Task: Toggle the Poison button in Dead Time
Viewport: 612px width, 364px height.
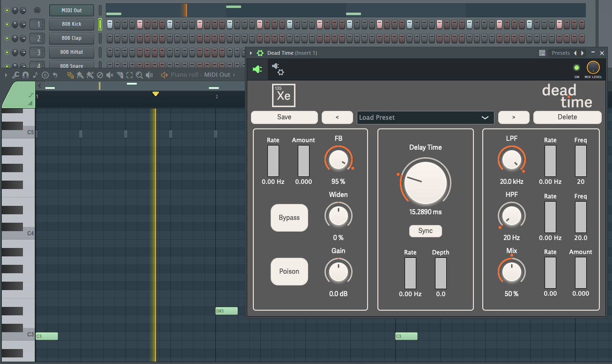Action: 289,271
